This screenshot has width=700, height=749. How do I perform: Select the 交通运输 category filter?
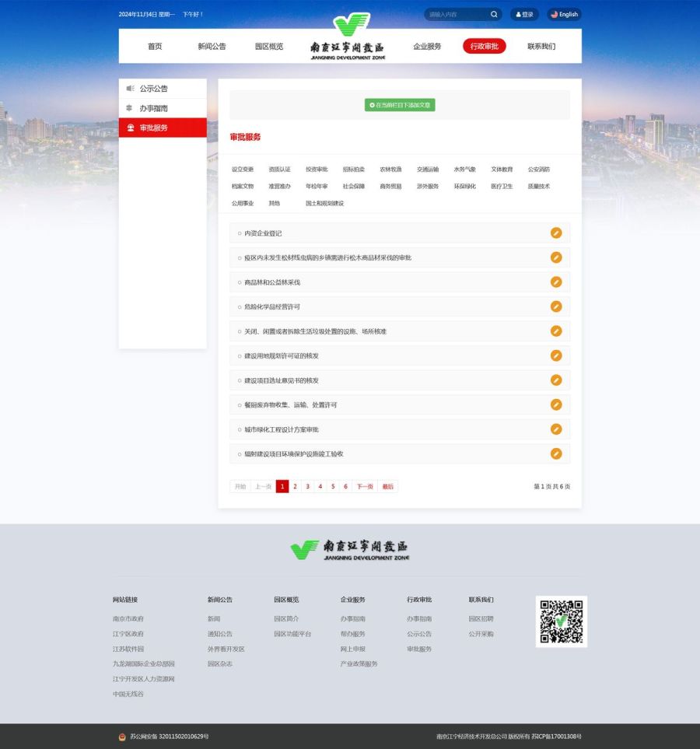[x=428, y=169]
